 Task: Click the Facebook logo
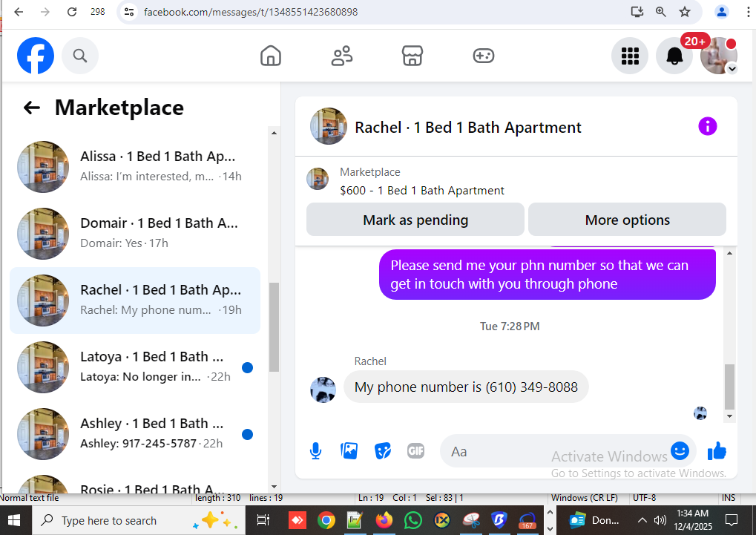click(x=36, y=56)
